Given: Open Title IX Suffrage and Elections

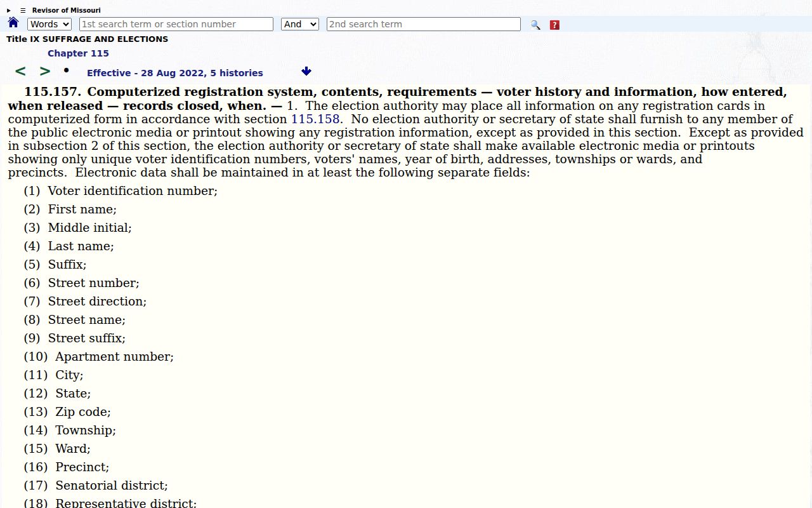Looking at the screenshot, I should (88, 39).
